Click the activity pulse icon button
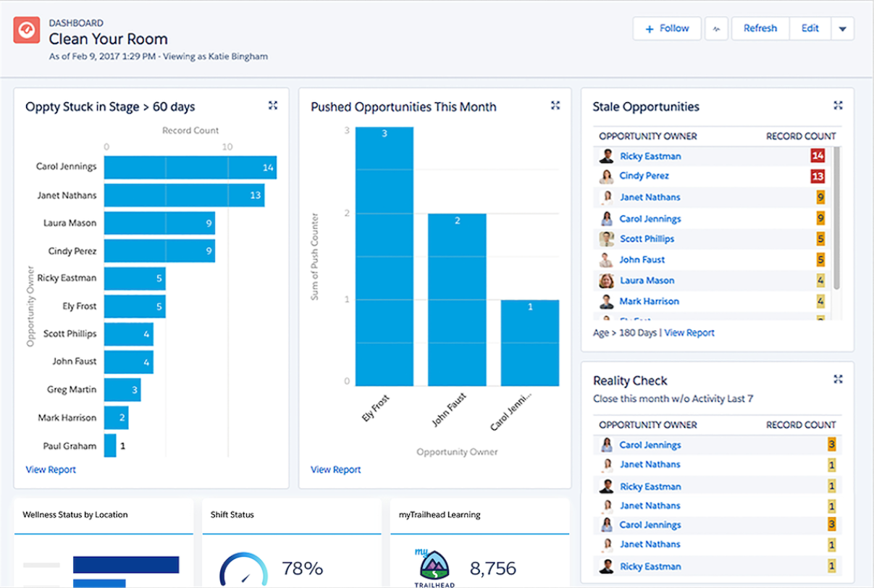 tap(716, 29)
